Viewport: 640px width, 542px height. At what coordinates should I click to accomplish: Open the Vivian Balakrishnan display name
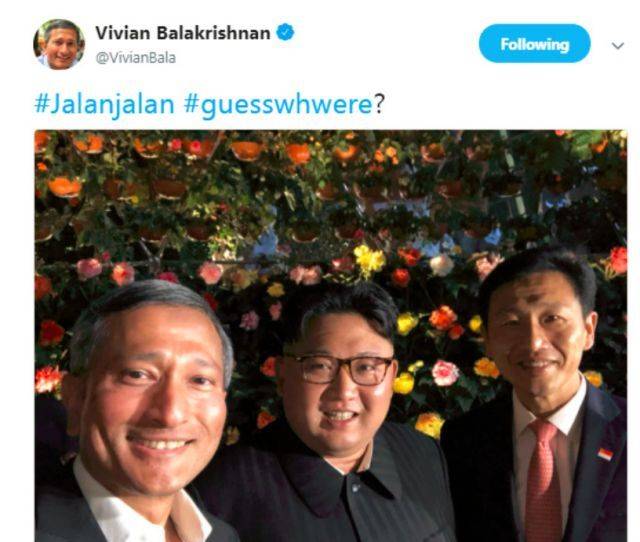tap(183, 33)
